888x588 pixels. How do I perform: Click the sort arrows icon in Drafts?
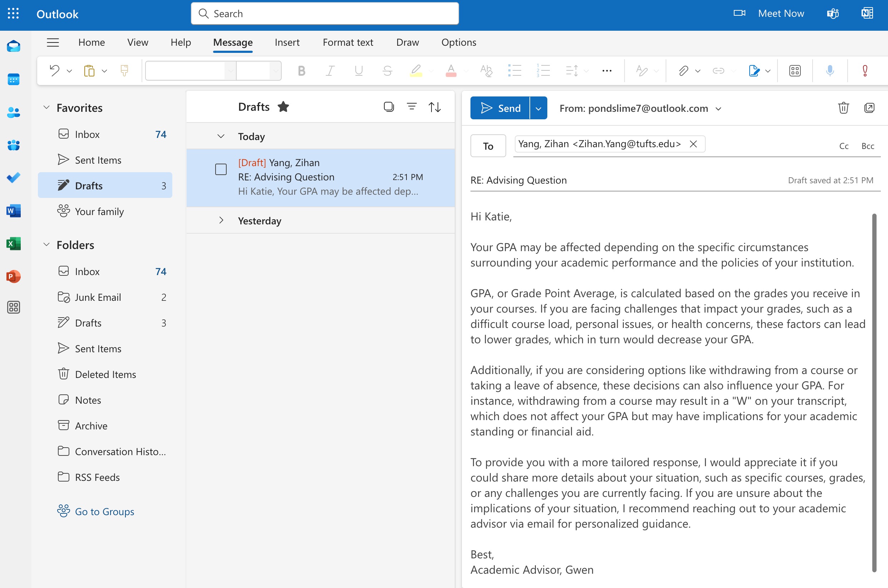(x=434, y=107)
